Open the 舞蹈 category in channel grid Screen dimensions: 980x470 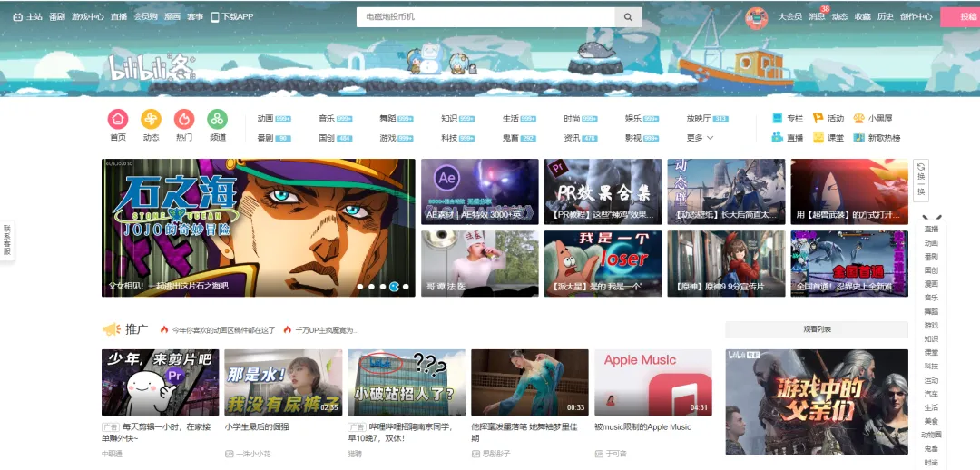click(x=397, y=119)
